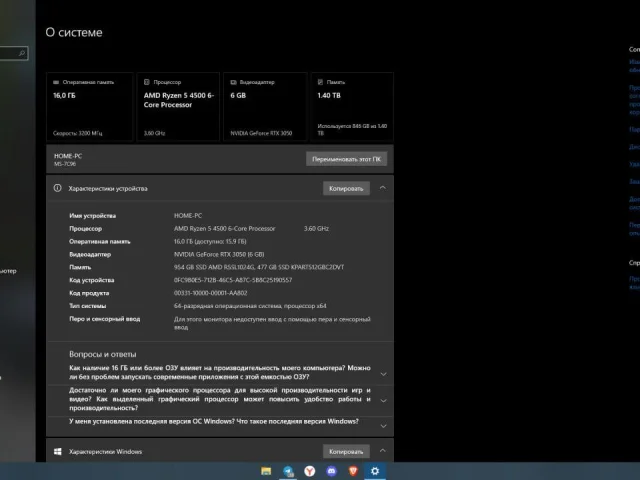The image size is (640, 480).
Task: Expand the question about последняя версия Windows
Action: click(x=383, y=426)
